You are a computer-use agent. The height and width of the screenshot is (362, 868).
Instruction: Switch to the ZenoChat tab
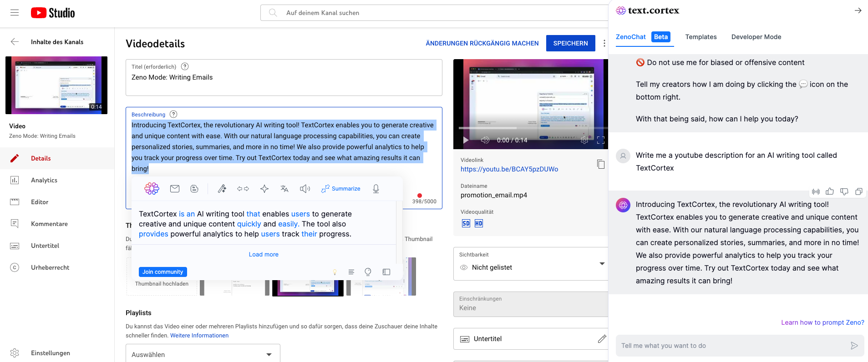631,37
